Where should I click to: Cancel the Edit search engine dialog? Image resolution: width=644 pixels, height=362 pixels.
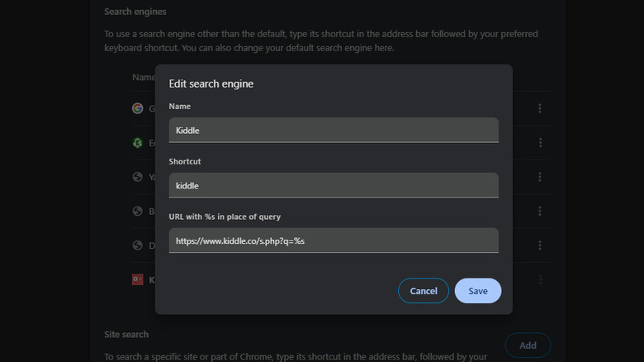[424, 291]
